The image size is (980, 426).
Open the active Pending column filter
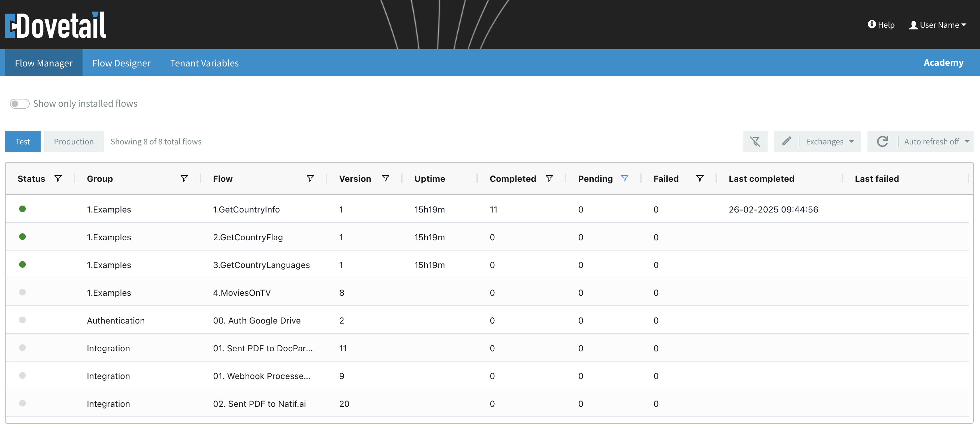coord(625,178)
